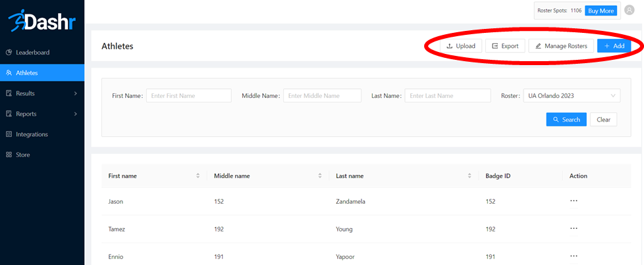Open Manage Rosters
Viewport: 644px width, 265px height.
click(x=560, y=46)
